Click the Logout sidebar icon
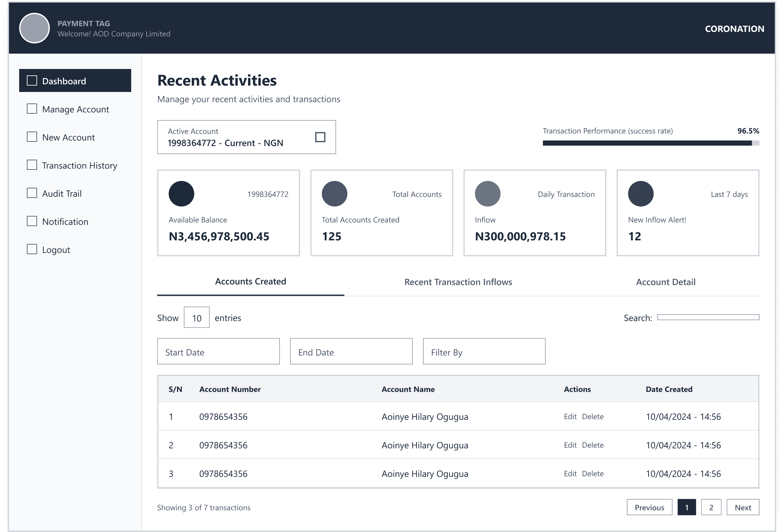 coord(32,249)
